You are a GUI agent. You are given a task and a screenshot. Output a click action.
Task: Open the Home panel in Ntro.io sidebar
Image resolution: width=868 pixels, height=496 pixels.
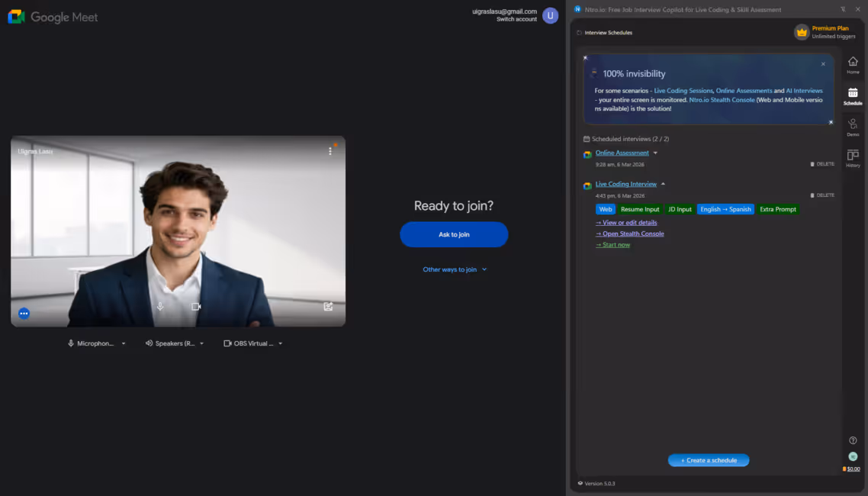(852, 65)
